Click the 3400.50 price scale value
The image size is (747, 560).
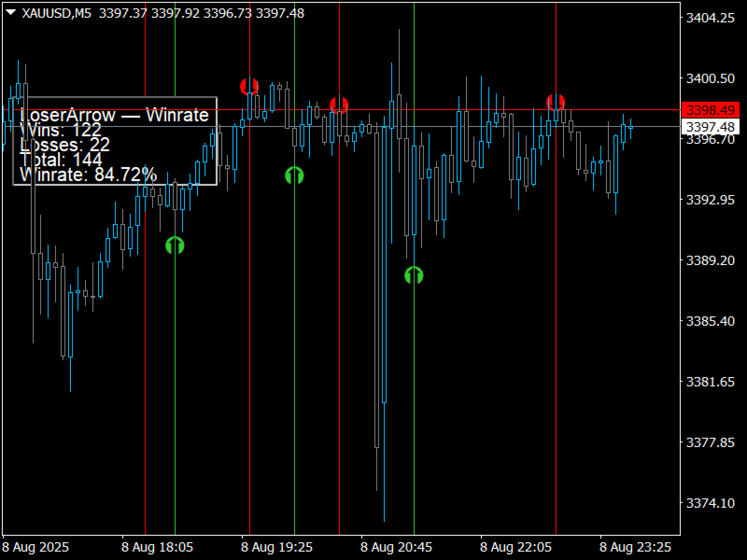(710, 78)
